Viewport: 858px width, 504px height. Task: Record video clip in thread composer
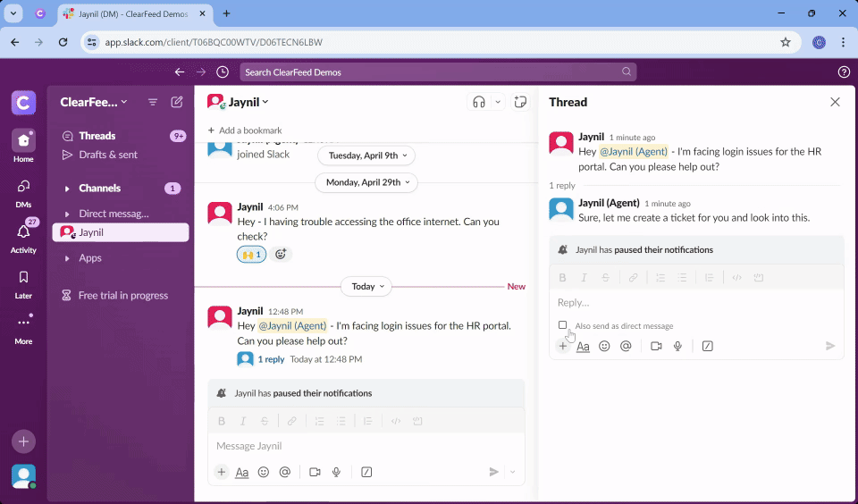point(656,346)
